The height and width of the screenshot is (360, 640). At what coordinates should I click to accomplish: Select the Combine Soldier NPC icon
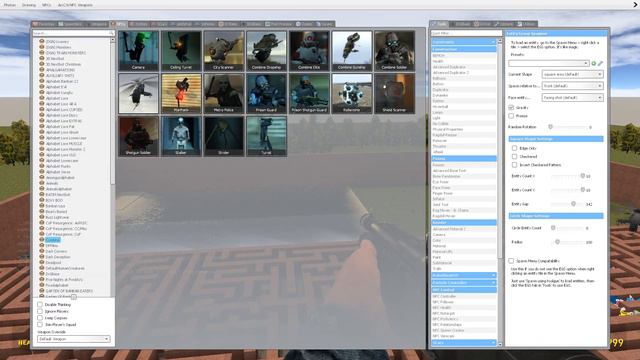(x=394, y=51)
